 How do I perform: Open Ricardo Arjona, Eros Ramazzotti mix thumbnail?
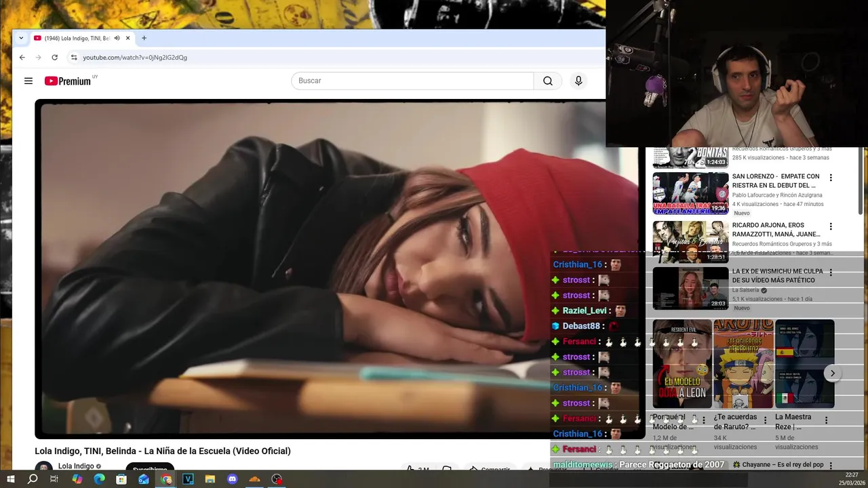pyautogui.click(x=690, y=241)
